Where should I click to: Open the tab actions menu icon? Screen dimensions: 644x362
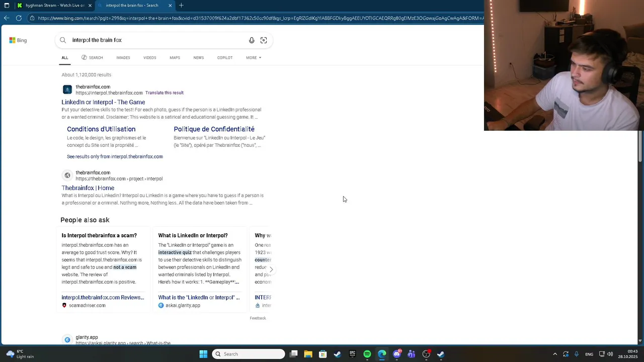7,6
